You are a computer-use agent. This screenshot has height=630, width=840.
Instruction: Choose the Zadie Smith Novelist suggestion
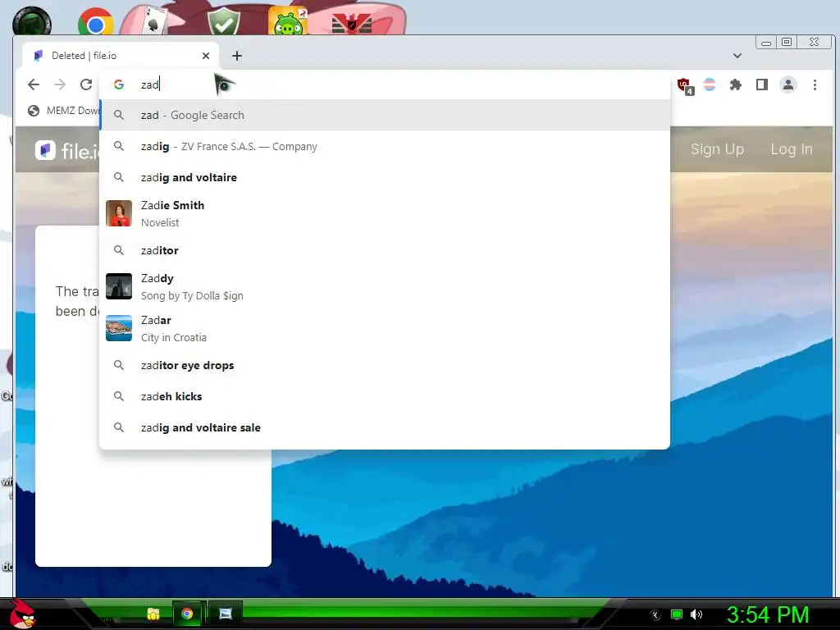[385, 213]
